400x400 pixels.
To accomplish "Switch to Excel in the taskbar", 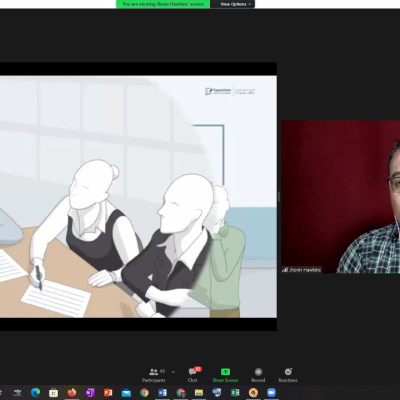I will point(235,393).
